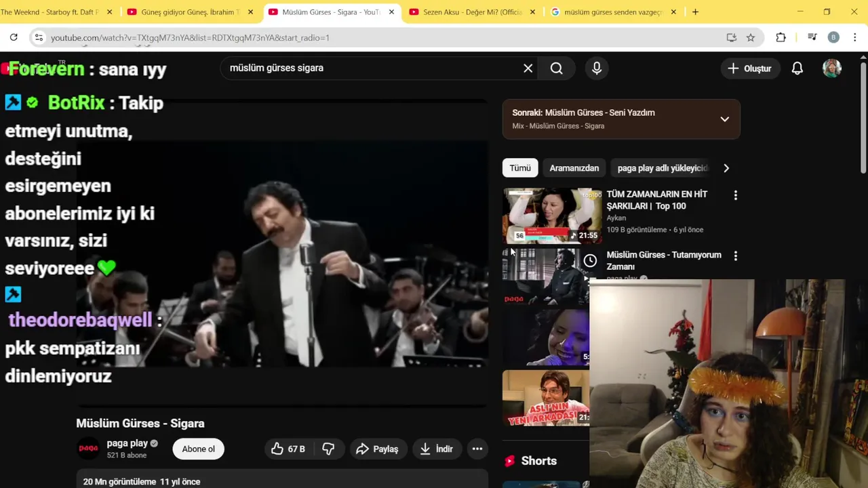Click the Müslüm Gürses video player
The width and height of the screenshot is (868, 488).
coord(282,255)
